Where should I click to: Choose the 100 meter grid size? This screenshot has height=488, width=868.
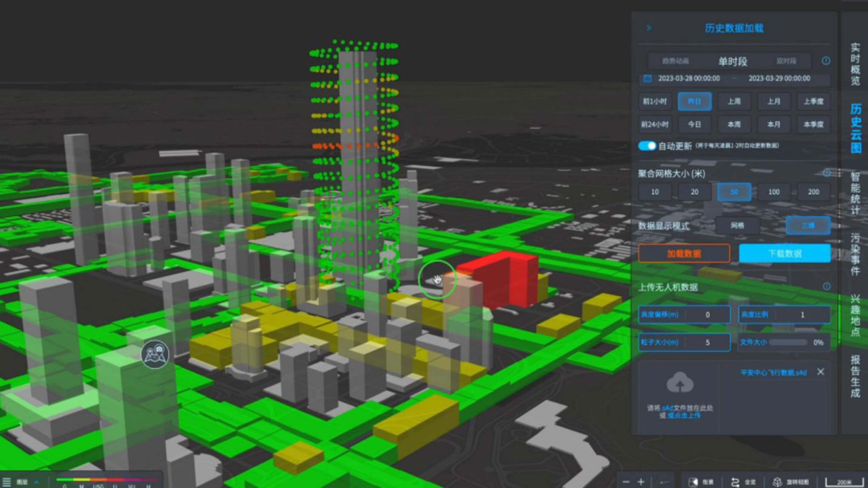773,192
